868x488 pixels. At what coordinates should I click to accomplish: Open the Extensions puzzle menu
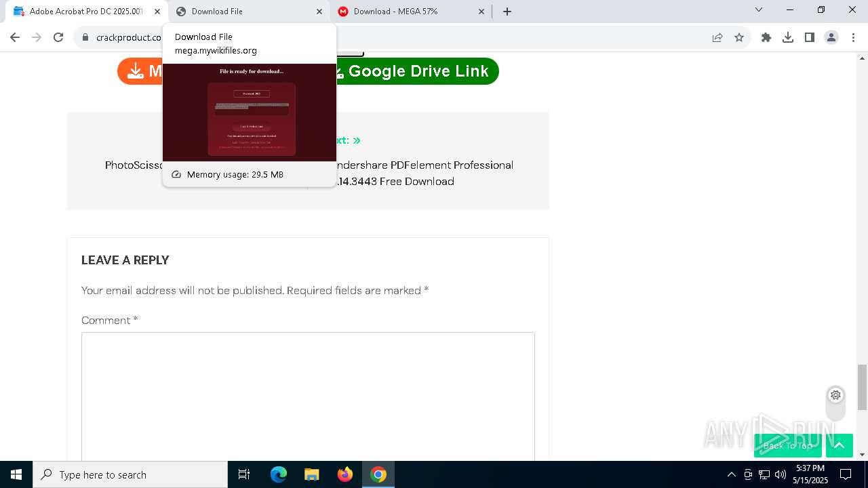coord(766,37)
